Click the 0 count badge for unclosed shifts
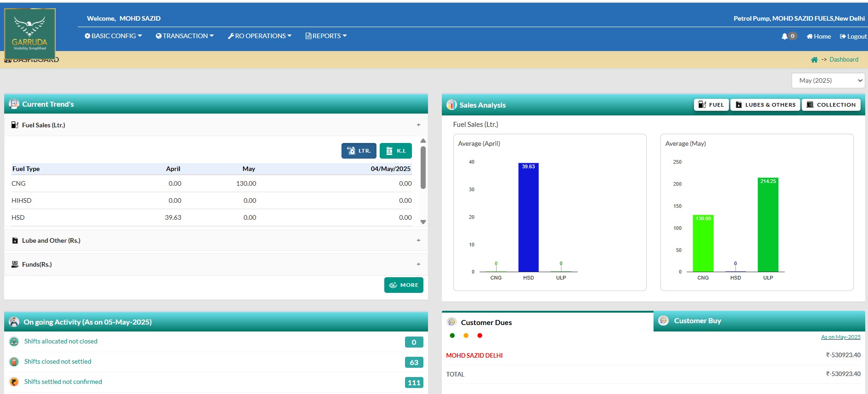Image resolution: width=868 pixels, height=394 pixels. [414, 342]
